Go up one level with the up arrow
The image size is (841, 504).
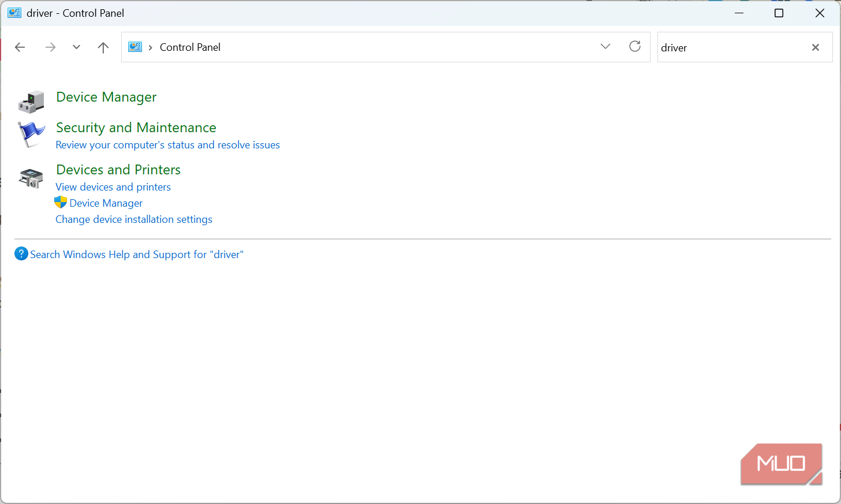point(103,47)
